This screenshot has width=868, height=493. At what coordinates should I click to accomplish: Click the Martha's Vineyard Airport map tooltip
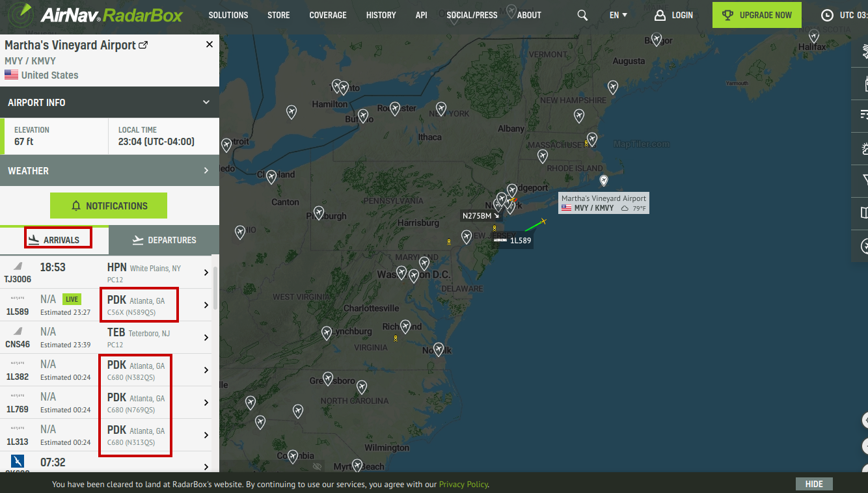[x=604, y=203]
